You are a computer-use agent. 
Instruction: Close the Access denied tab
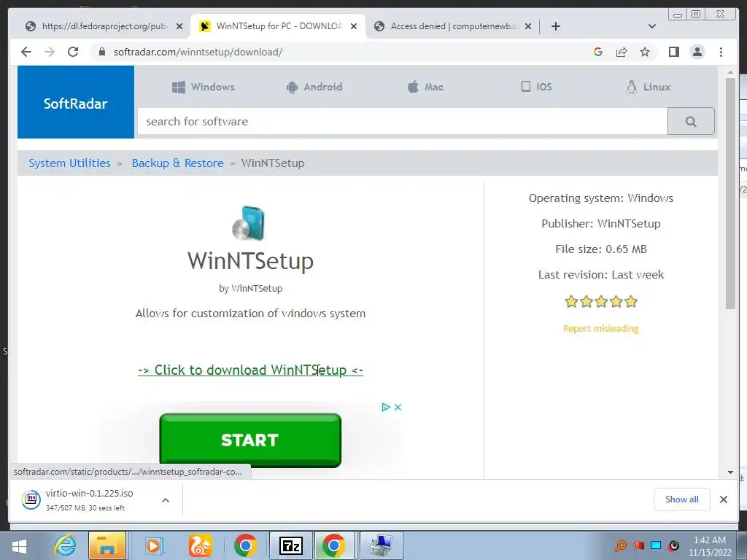pos(528,26)
